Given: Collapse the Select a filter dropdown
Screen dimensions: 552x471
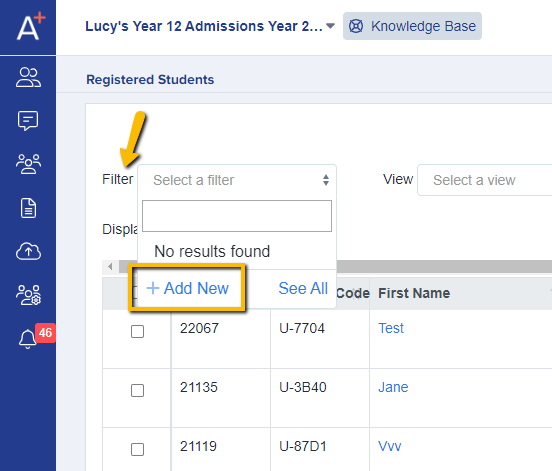Looking at the screenshot, I should (237, 180).
